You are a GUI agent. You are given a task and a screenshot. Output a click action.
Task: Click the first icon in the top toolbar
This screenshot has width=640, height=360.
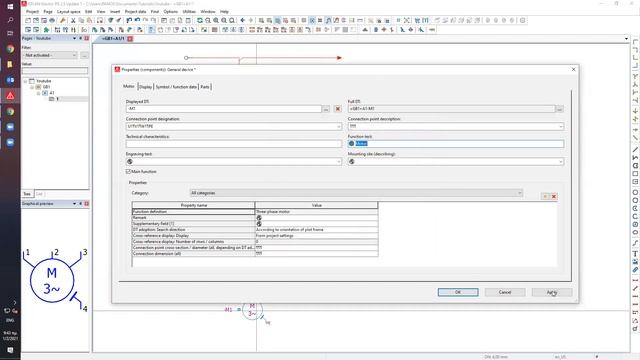pyautogui.click(x=28, y=20)
